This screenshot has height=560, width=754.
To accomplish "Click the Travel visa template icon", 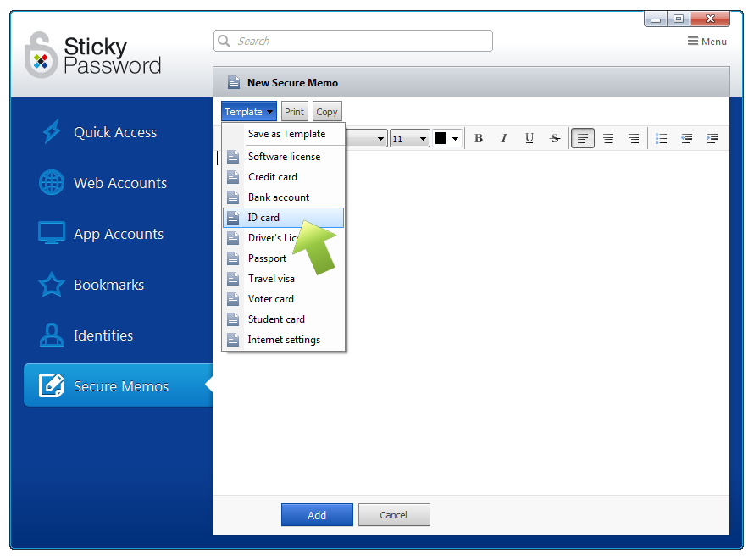I will [x=233, y=279].
